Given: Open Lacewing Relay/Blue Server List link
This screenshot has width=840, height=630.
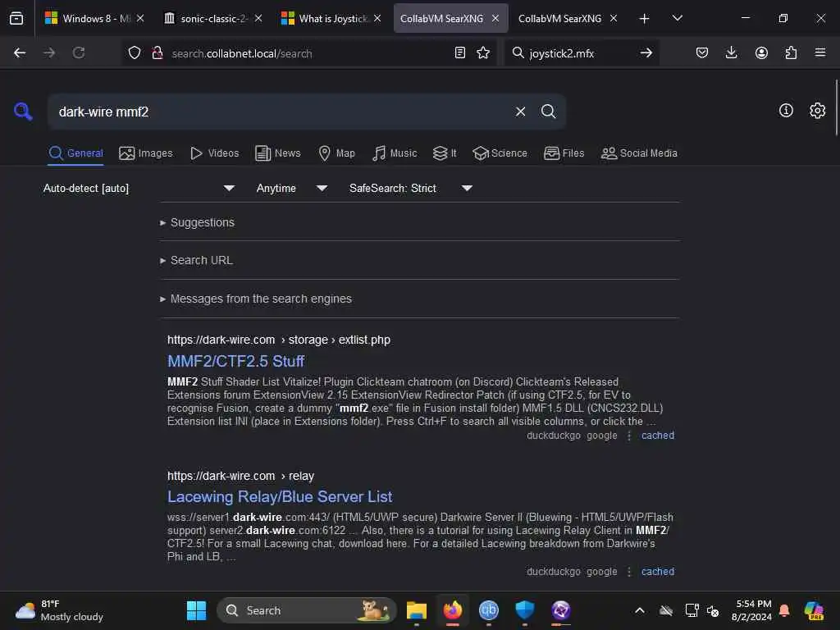Looking at the screenshot, I should coord(280,496).
